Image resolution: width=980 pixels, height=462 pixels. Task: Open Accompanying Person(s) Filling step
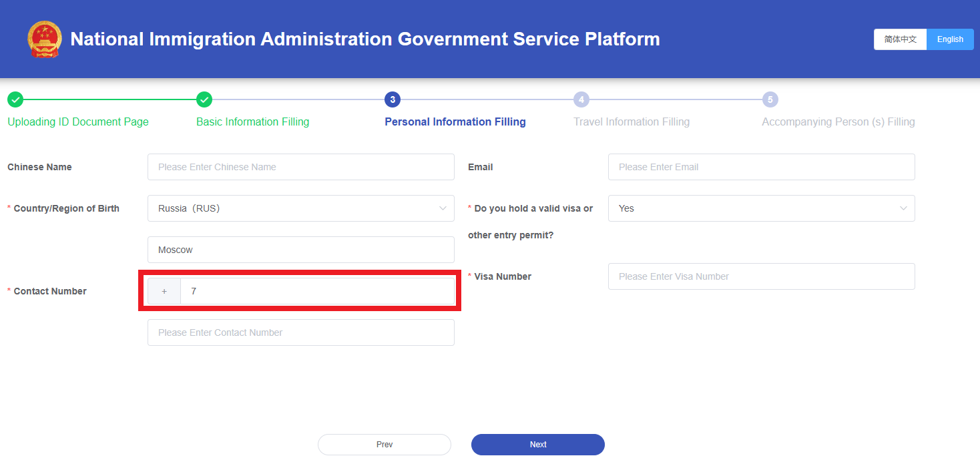click(838, 122)
